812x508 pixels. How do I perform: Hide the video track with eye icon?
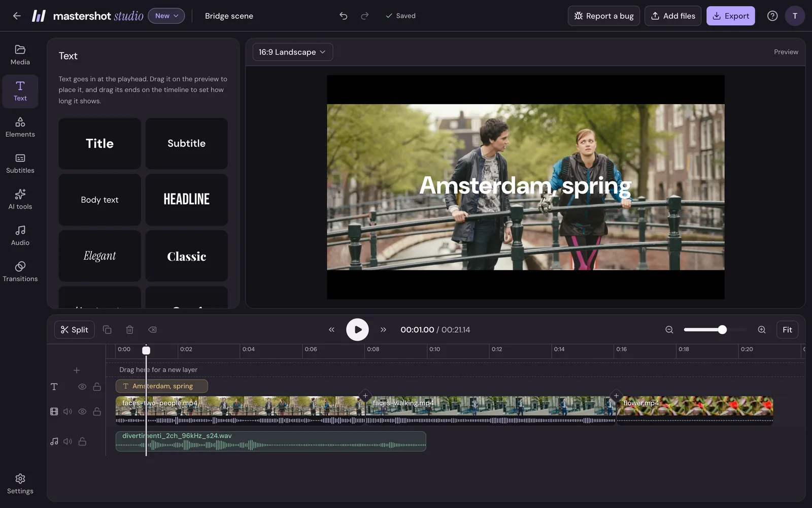pos(82,411)
